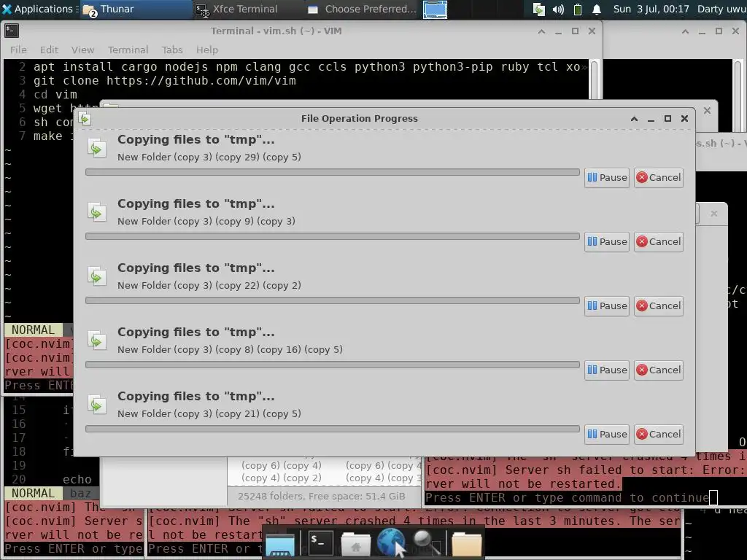Open the Applications menu in the panel

pyautogui.click(x=38, y=9)
